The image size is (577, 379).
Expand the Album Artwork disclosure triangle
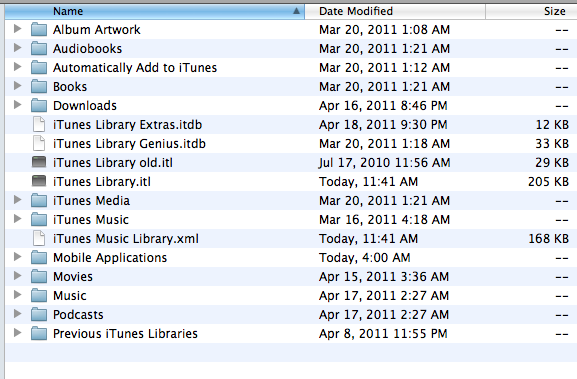pos(17,29)
